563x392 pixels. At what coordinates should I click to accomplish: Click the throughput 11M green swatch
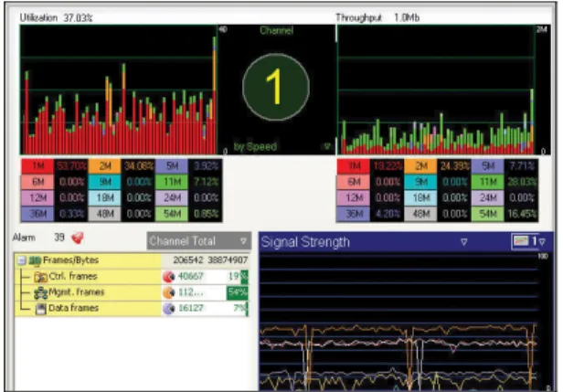point(488,182)
